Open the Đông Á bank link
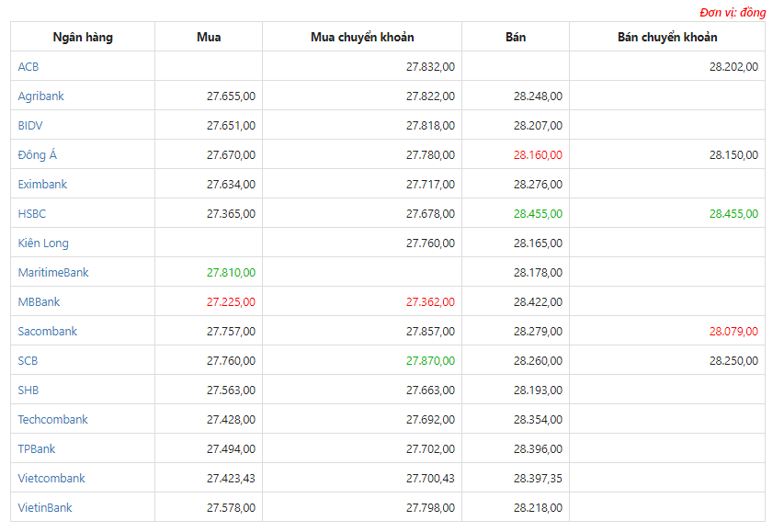Image resolution: width=773 pixels, height=532 pixels. tap(38, 154)
